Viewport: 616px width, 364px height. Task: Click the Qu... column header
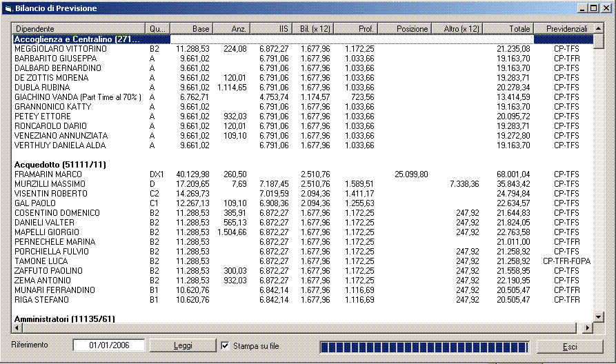click(157, 29)
